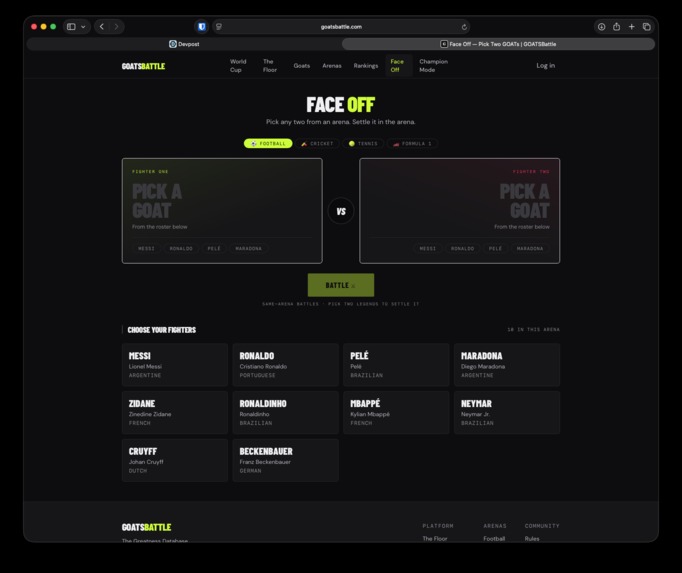Open Football footer link under Arenas
The width and height of the screenshot is (682, 573).
coord(494,539)
